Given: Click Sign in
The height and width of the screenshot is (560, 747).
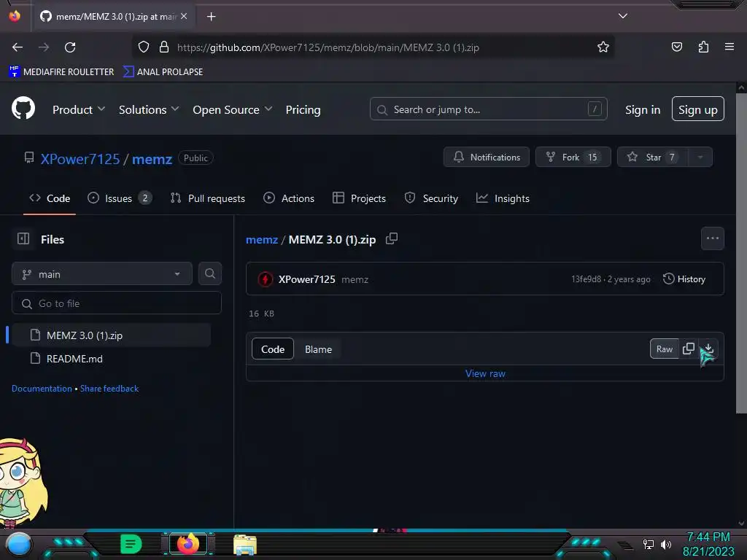Looking at the screenshot, I should [x=643, y=109].
